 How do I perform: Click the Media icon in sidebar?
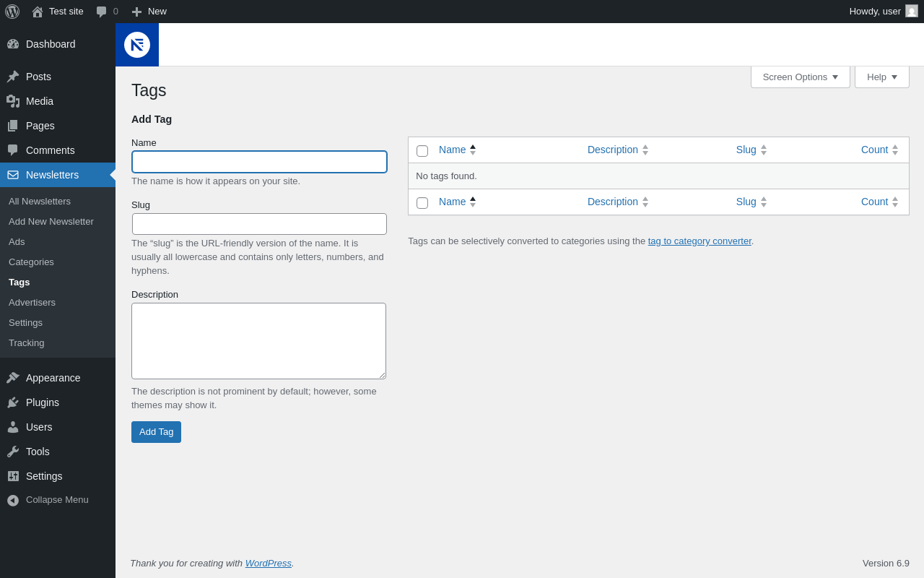(13, 101)
